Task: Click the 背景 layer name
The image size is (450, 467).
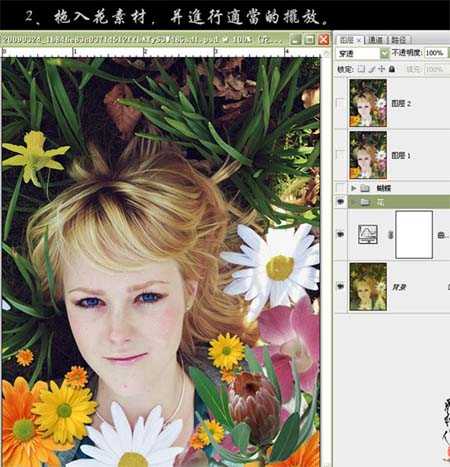Action: pyautogui.click(x=399, y=287)
